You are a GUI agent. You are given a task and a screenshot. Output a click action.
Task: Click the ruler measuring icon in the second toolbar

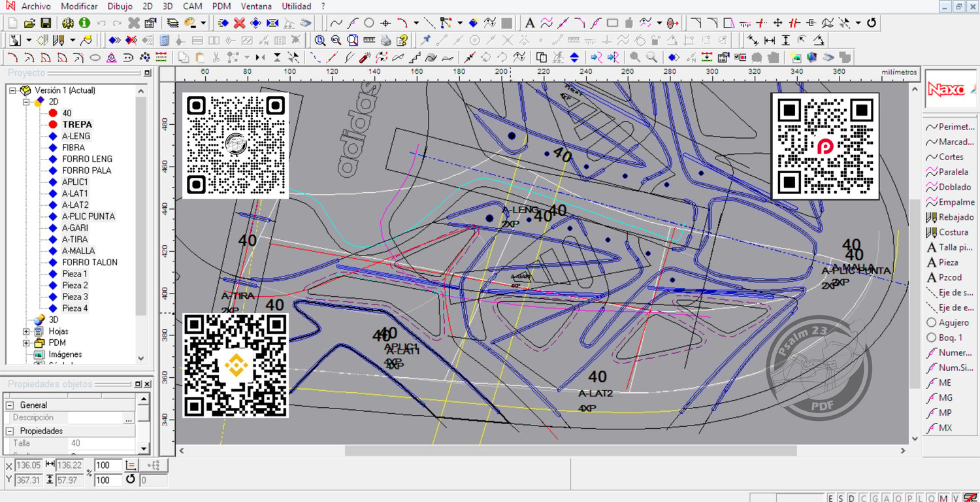point(369,40)
